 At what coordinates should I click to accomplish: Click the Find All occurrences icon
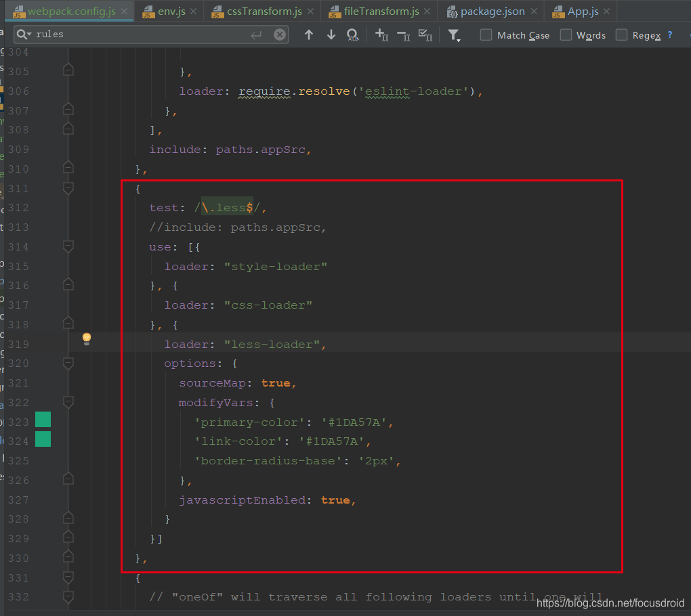coord(353,35)
